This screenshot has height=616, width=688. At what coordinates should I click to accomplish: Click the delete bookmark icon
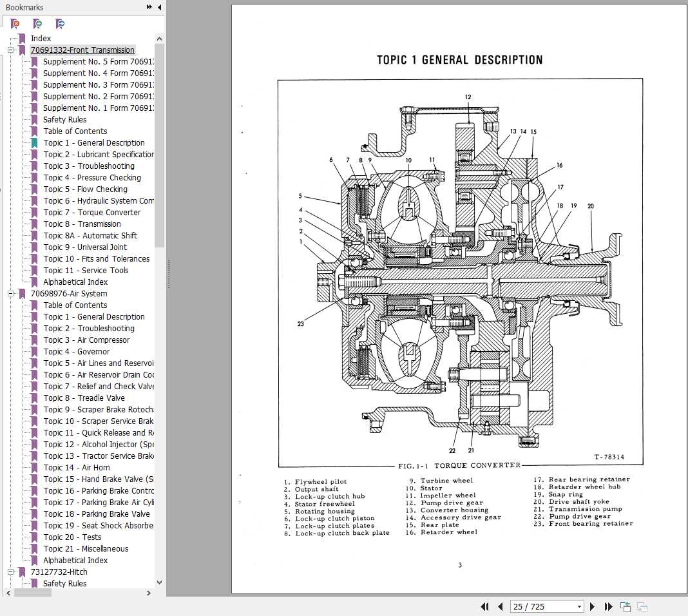(x=15, y=24)
